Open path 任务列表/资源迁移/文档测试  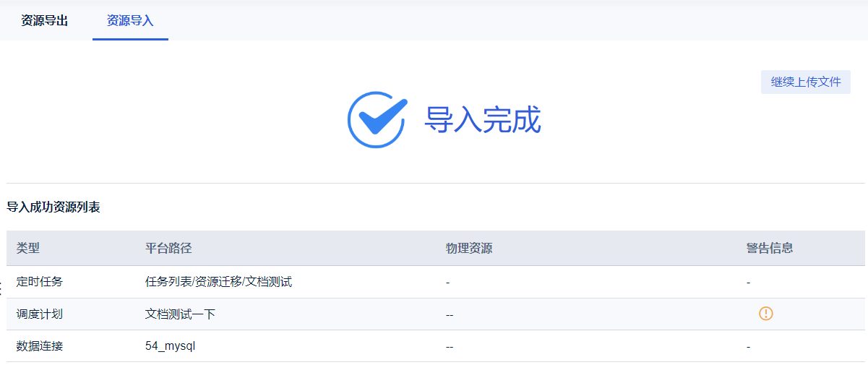(218, 282)
